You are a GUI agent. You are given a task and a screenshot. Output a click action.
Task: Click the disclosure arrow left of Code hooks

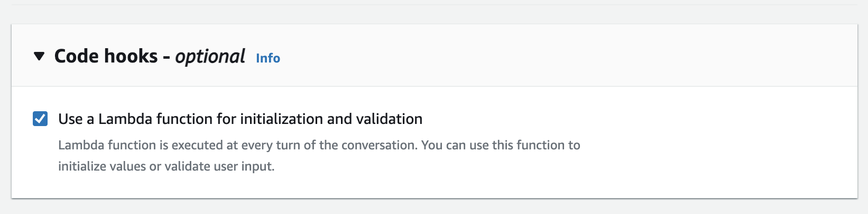[39, 56]
